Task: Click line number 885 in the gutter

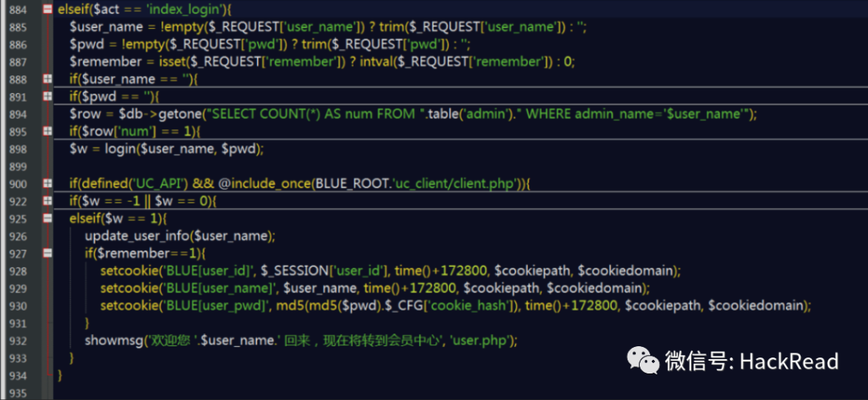Action: 18,27
